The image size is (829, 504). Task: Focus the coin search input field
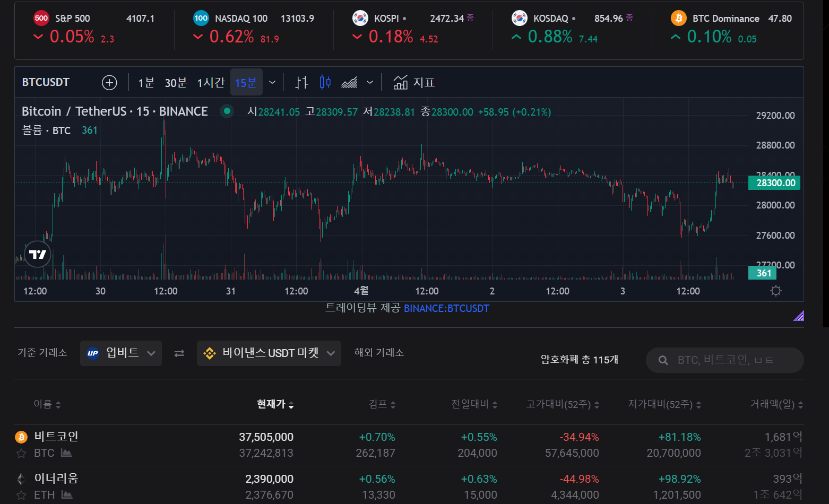point(724,360)
